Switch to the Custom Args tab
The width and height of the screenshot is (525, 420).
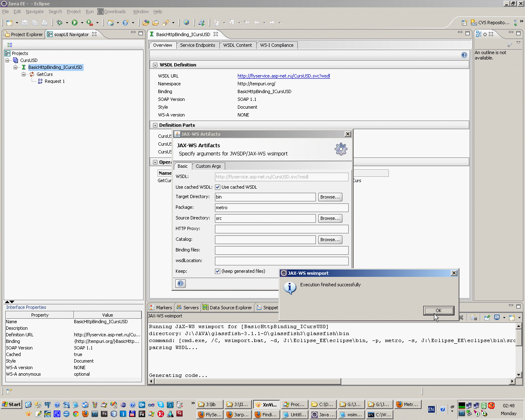pyautogui.click(x=208, y=167)
